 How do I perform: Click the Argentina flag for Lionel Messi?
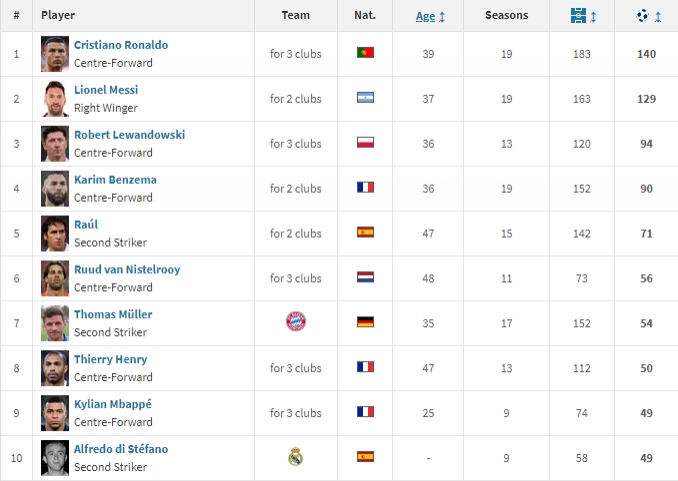(365, 98)
